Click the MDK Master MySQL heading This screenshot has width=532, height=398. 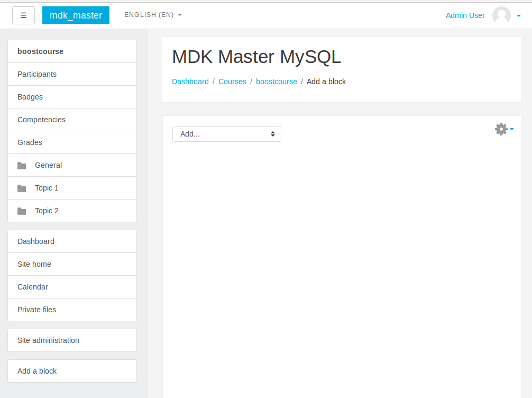coord(256,57)
